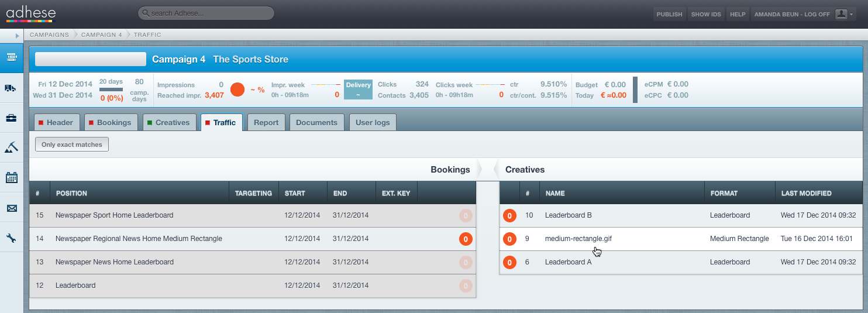Click the campaign days progress bar

111,90
